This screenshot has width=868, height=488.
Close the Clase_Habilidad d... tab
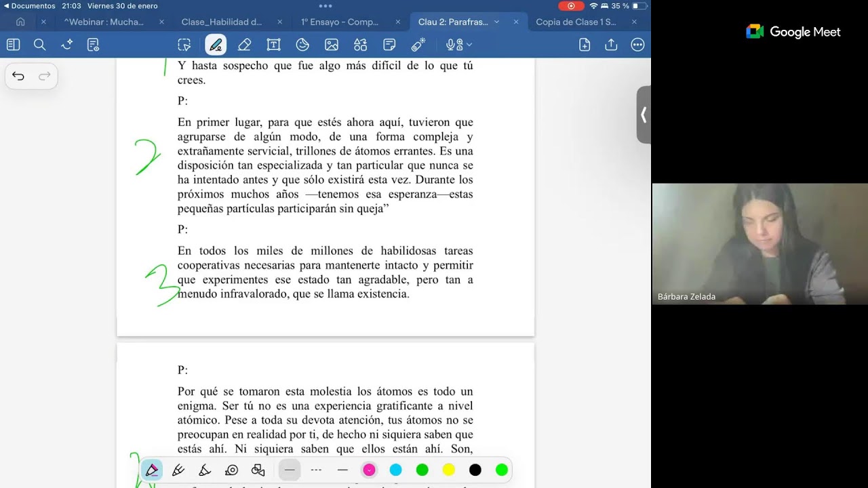280,22
